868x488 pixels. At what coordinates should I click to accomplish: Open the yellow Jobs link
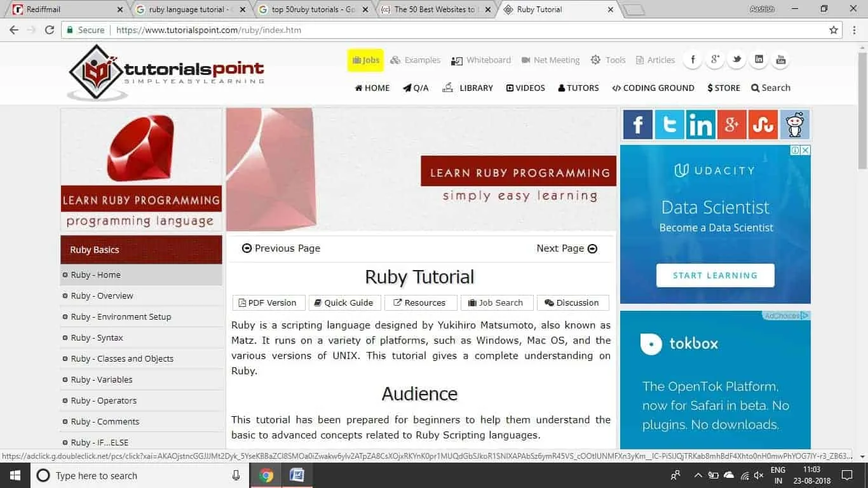click(x=366, y=60)
